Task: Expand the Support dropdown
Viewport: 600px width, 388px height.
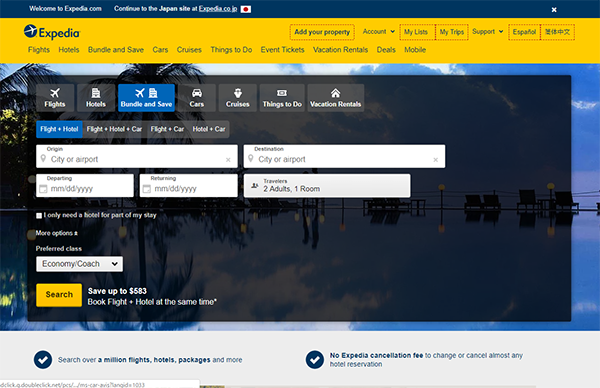Action: (x=488, y=32)
